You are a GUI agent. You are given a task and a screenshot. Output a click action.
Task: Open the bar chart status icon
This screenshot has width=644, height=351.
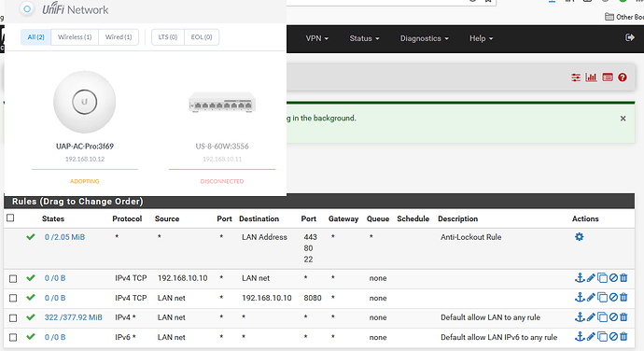(591, 77)
